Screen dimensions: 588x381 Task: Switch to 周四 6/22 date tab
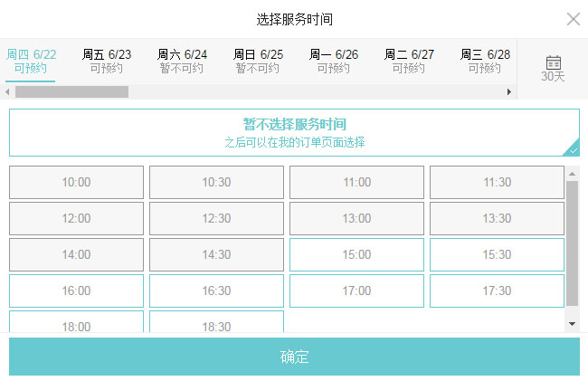(x=31, y=61)
